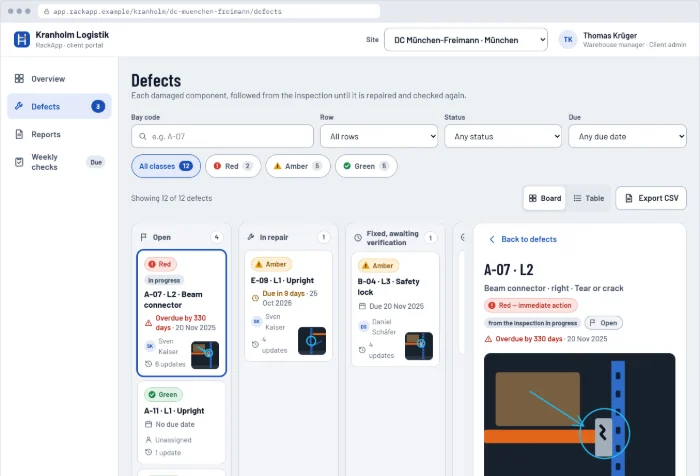
Task: Click the Kranholm Logistik logo icon
Action: point(21,39)
